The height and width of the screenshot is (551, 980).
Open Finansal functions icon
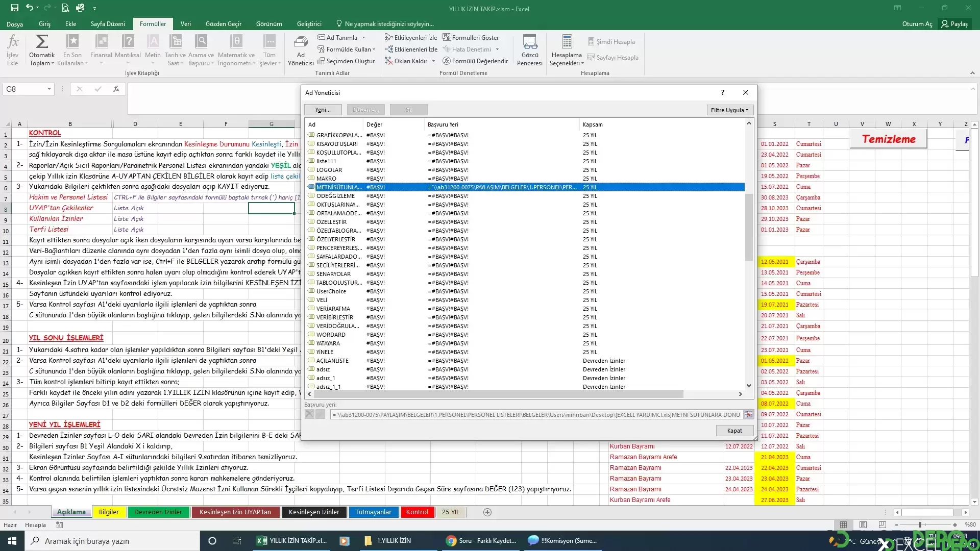(101, 42)
